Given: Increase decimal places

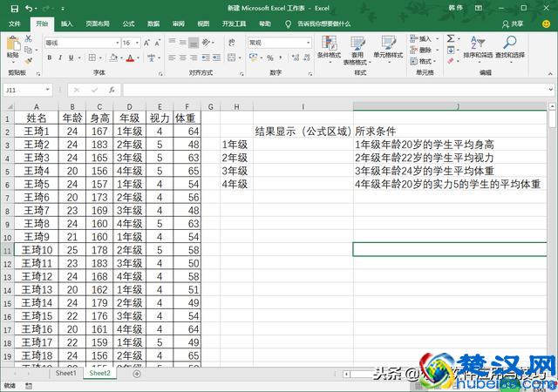Looking at the screenshot, I should tap(296, 57).
